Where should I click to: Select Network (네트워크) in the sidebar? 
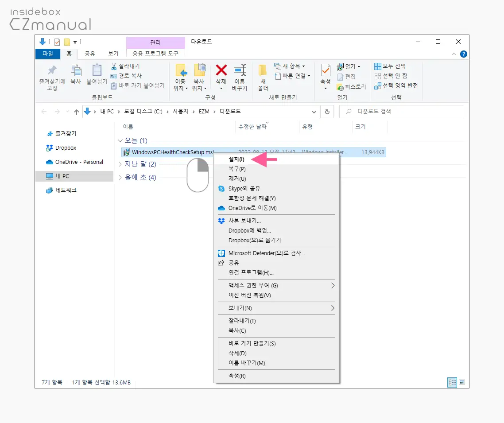[62, 190]
